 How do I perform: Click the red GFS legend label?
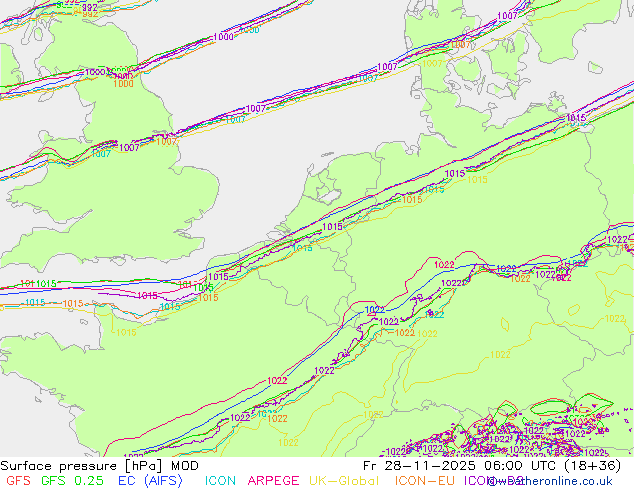pos(18,481)
